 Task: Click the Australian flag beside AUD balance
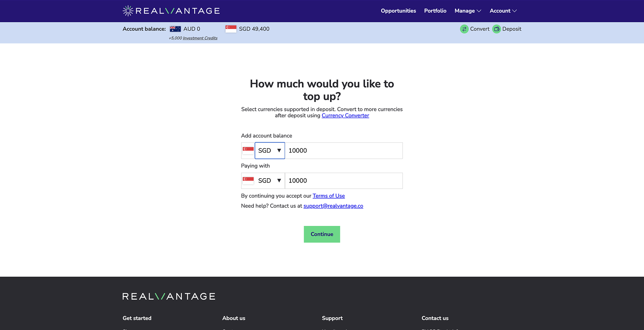(175, 29)
